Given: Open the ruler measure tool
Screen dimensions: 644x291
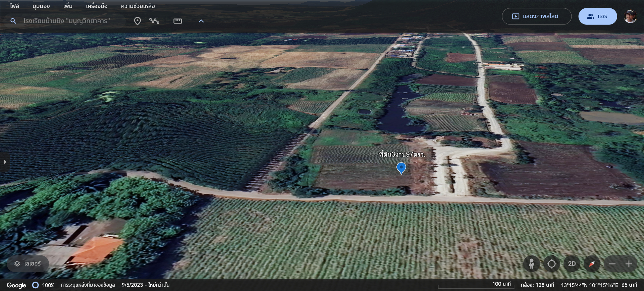Looking at the screenshot, I should (177, 21).
